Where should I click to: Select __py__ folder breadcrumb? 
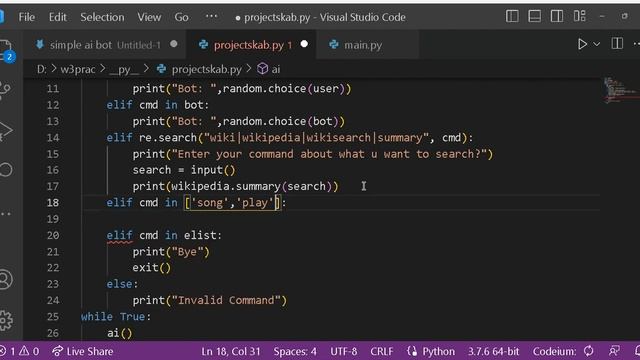(124, 69)
